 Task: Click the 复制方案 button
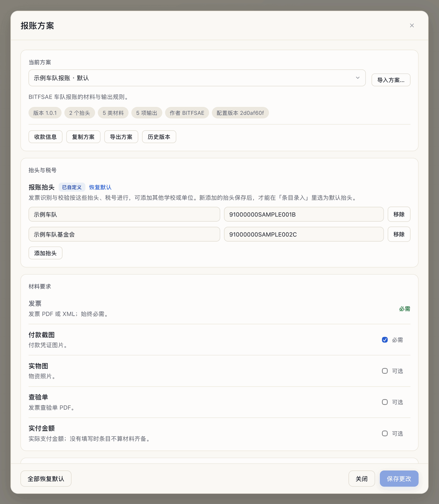(83, 137)
